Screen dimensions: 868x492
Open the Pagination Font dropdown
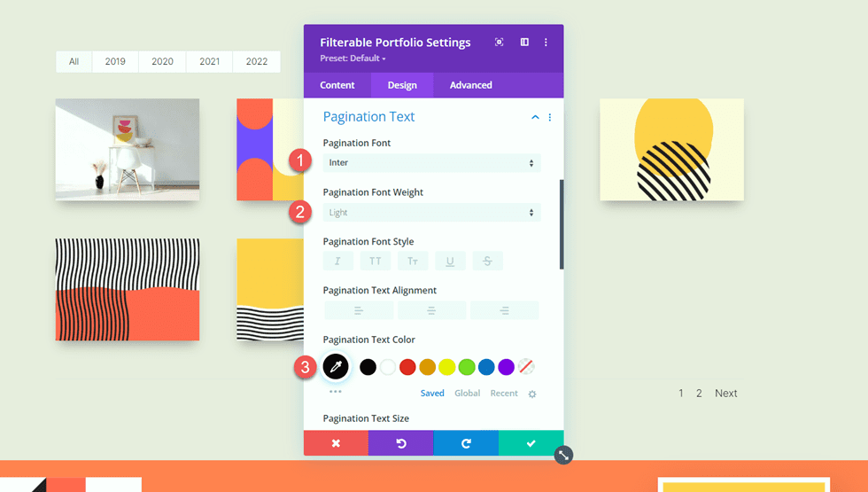[x=431, y=163]
